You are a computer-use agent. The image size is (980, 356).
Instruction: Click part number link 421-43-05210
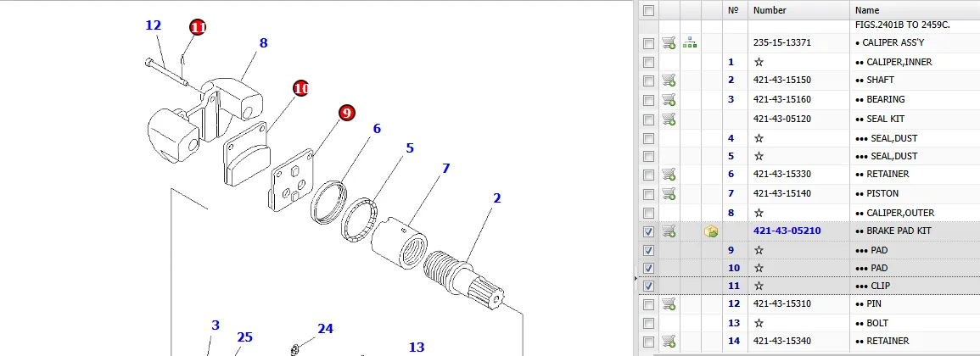pyautogui.click(x=787, y=231)
